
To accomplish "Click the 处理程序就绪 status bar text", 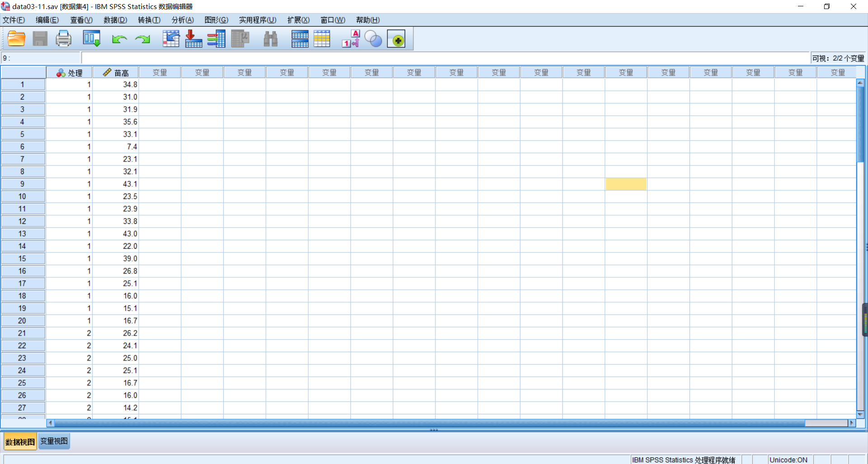I will coord(715,460).
